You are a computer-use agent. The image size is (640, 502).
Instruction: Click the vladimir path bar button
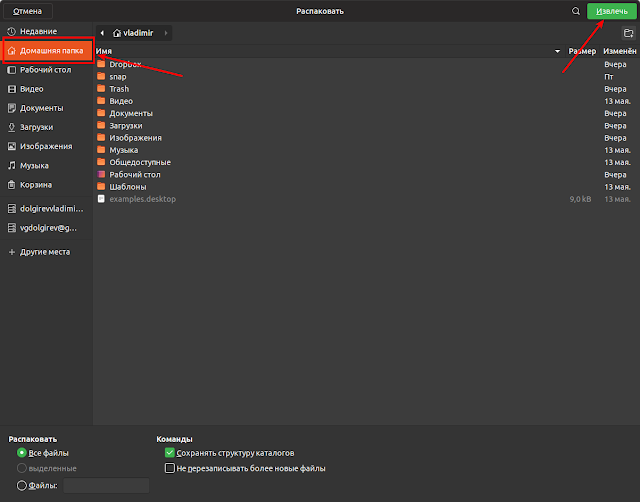click(133, 33)
